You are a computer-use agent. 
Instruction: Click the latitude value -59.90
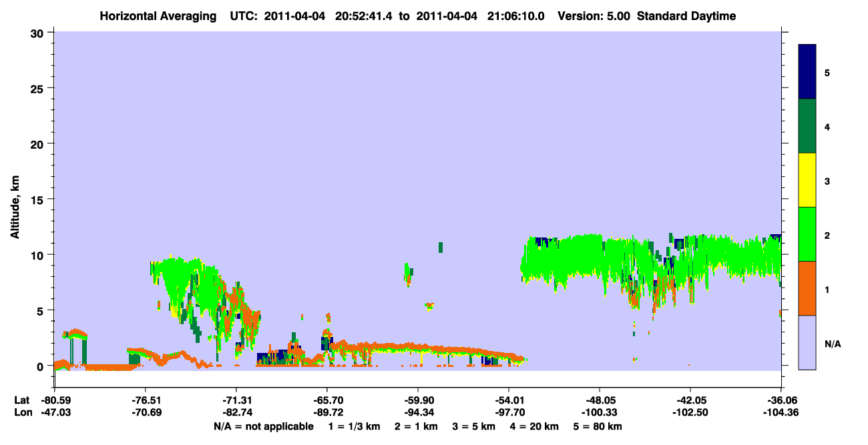coord(418,400)
